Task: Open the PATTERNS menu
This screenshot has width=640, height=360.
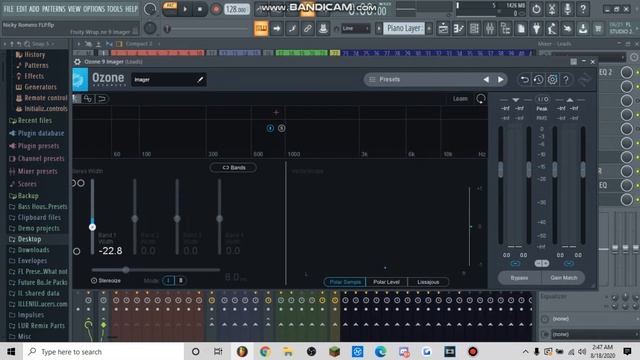Action: pyautogui.click(x=53, y=9)
